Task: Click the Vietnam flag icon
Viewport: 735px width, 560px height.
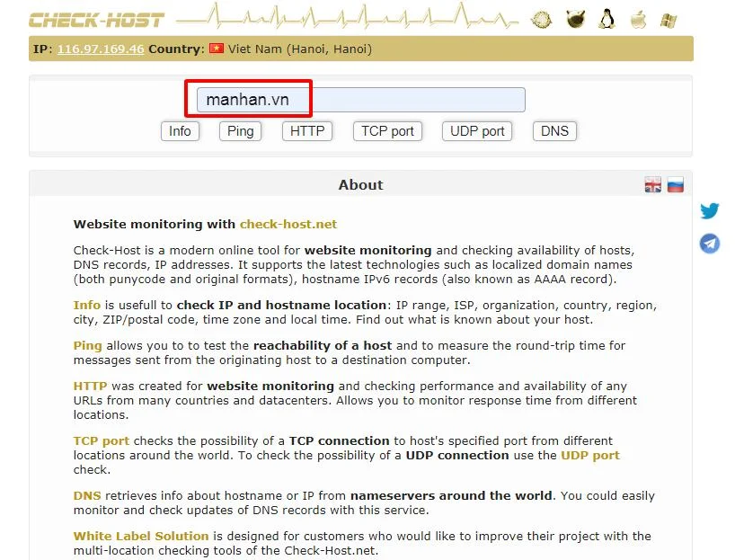Action: [216, 49]
